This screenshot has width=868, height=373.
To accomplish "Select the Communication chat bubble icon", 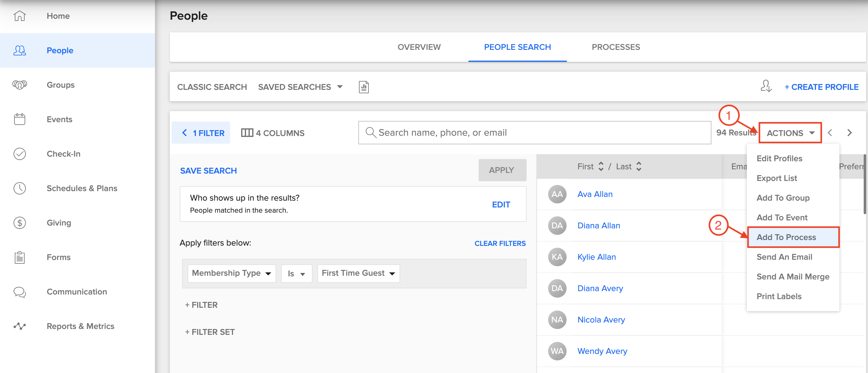I will coord(19,292).
